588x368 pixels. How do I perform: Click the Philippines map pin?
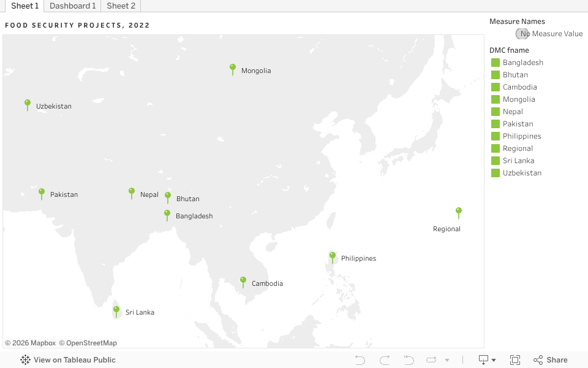click(333, 258)
